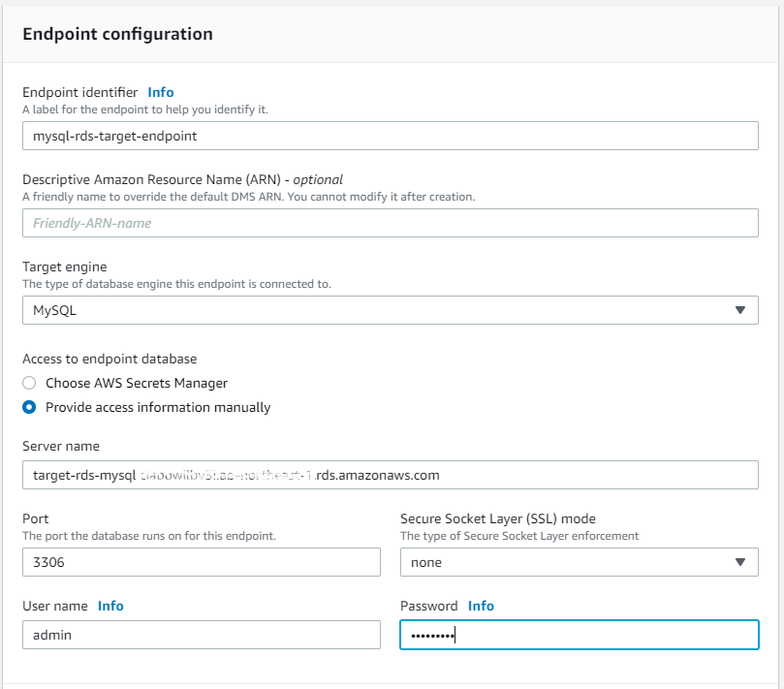Viewport: 784px width, 689px height.
Task: Click the Descriptive Amazon Resource Name label
Action: point(182,179)
